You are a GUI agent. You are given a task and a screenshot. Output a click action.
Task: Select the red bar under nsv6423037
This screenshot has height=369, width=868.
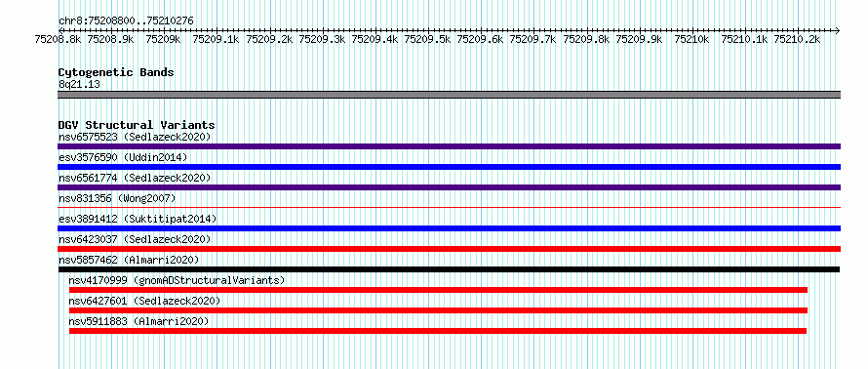pos(449,249)
